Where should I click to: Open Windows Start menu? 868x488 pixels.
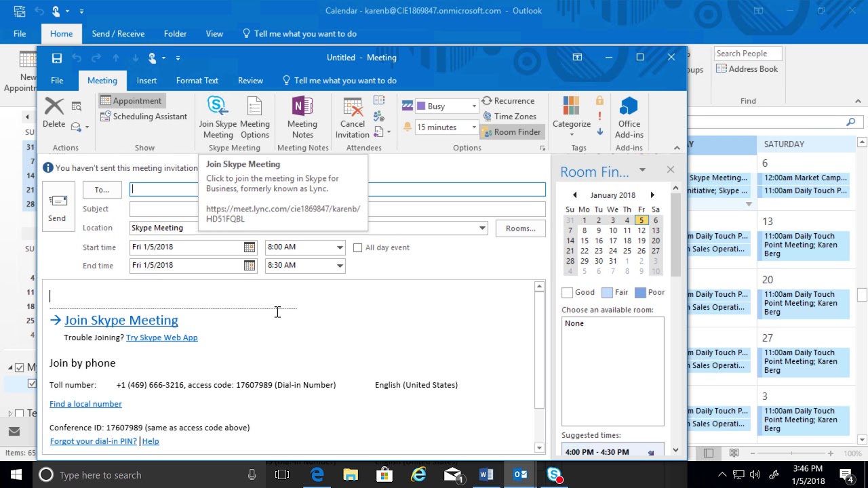click(x=16, y=474)
